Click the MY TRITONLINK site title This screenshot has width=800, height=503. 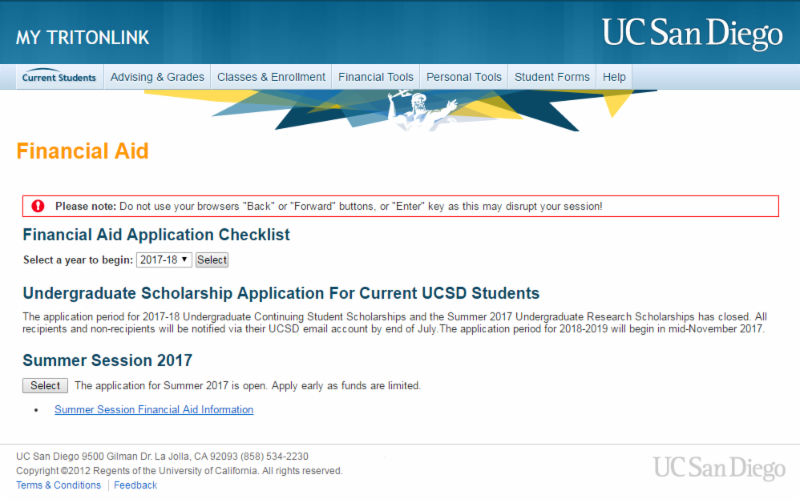click(x=82, y=38)
